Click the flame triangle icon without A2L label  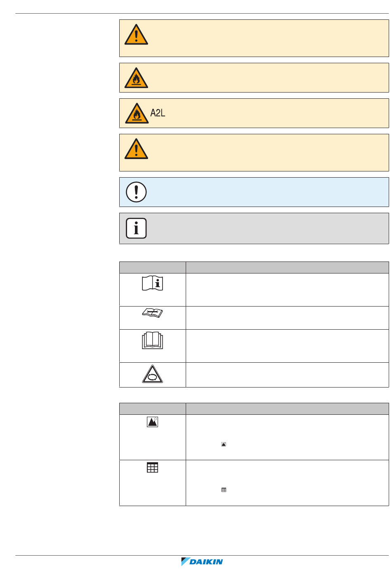click(136, 78)
